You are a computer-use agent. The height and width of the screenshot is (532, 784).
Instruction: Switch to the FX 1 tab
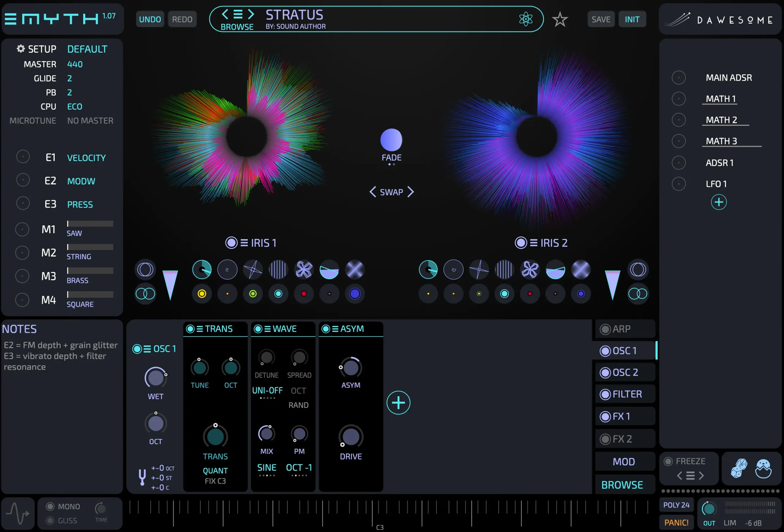coord(625,416)
